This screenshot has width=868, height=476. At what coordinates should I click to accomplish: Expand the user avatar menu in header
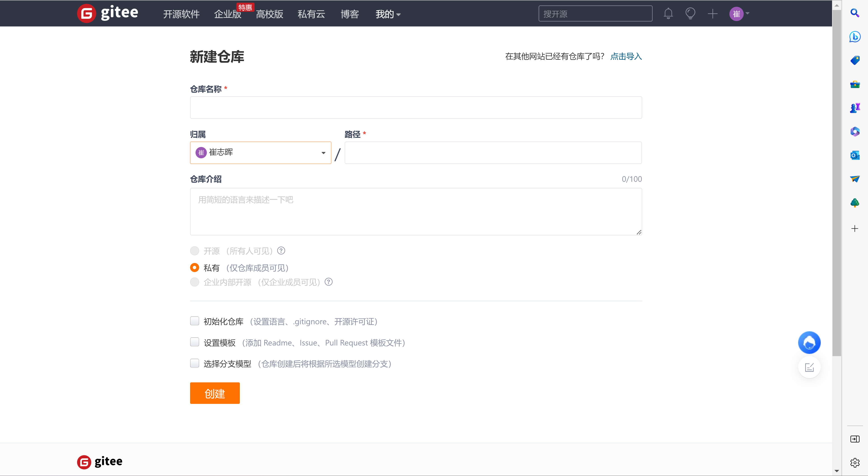click(739, 14)
